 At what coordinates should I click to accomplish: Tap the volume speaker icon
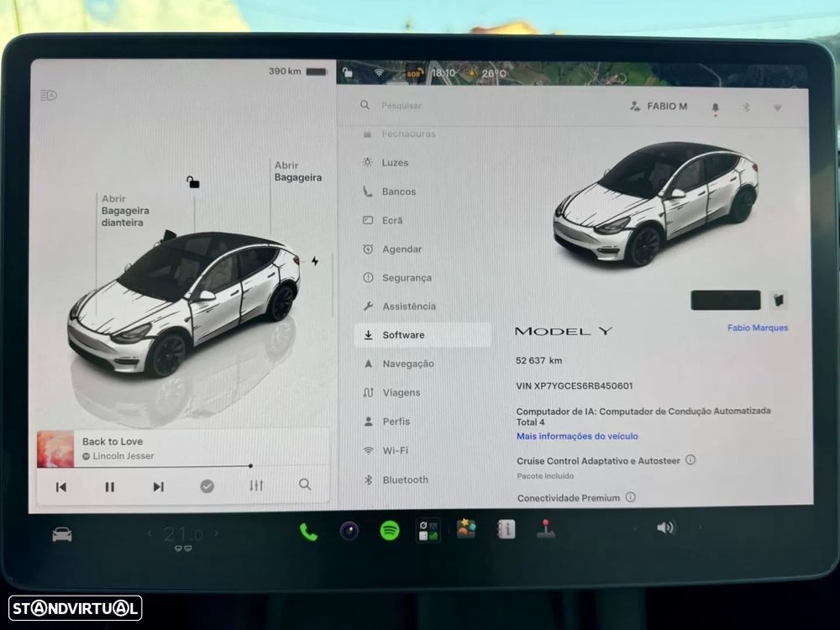click(x=665, y=528)
